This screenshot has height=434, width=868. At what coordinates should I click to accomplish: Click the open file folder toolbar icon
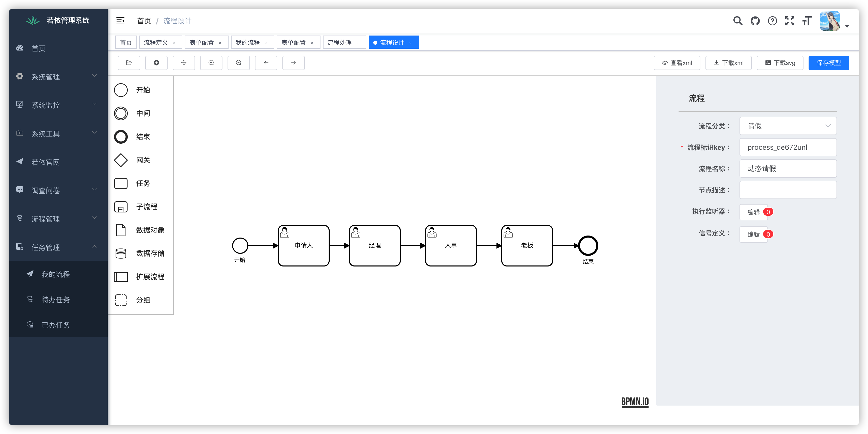pos(129,63)
